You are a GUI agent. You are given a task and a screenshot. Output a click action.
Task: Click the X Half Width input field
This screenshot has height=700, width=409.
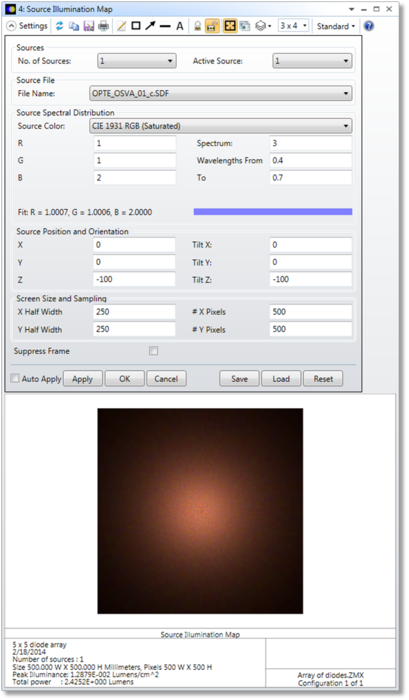tap(134, 312)
